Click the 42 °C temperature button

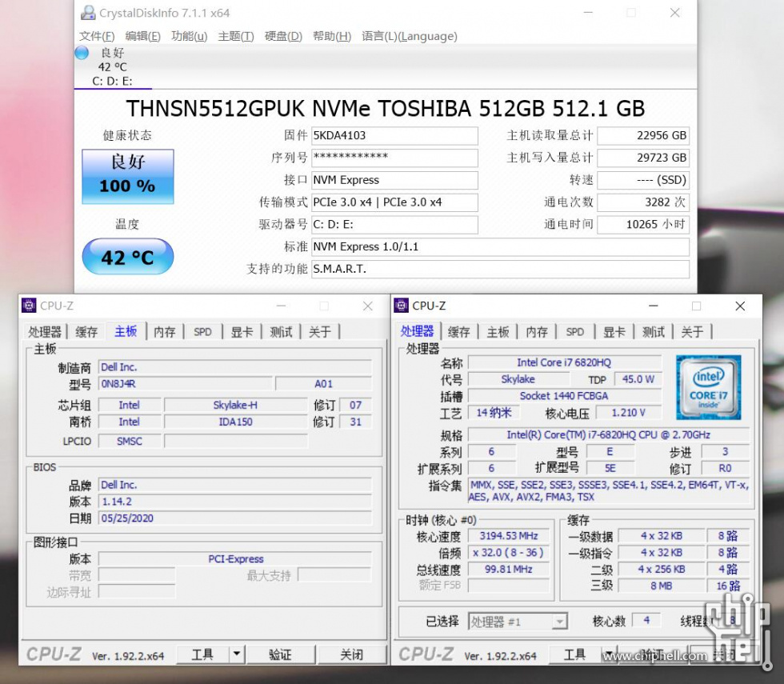pos(128,257)
